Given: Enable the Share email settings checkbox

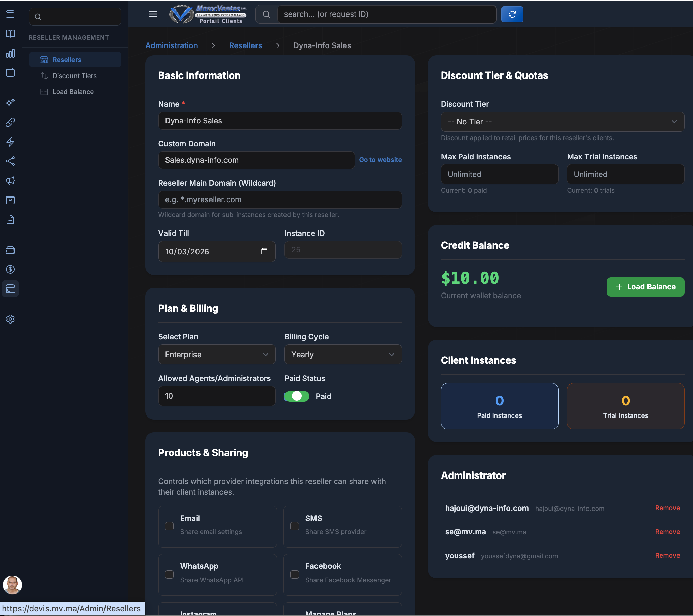Looking at the screenshot, I should pos(169,526).
